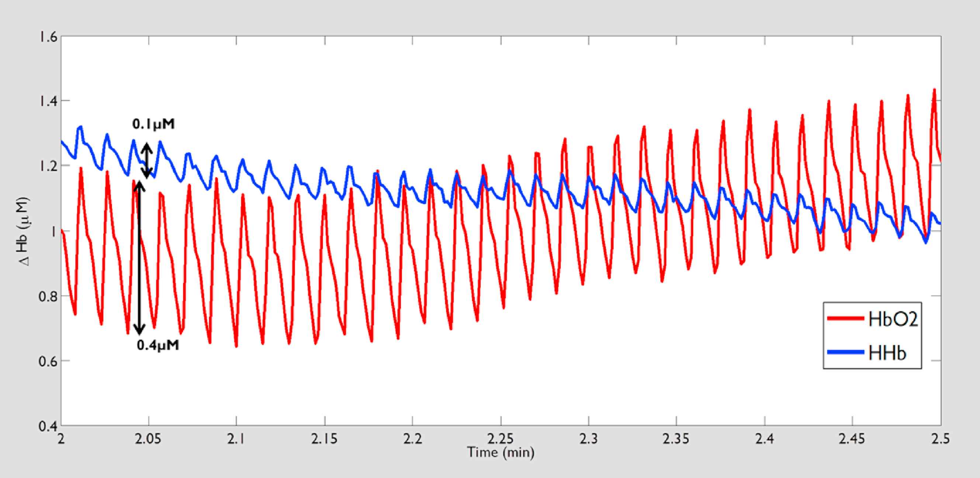
Task: Click the Δ Hb (µM) y-axis label
Action: click(x=24, y=231)
